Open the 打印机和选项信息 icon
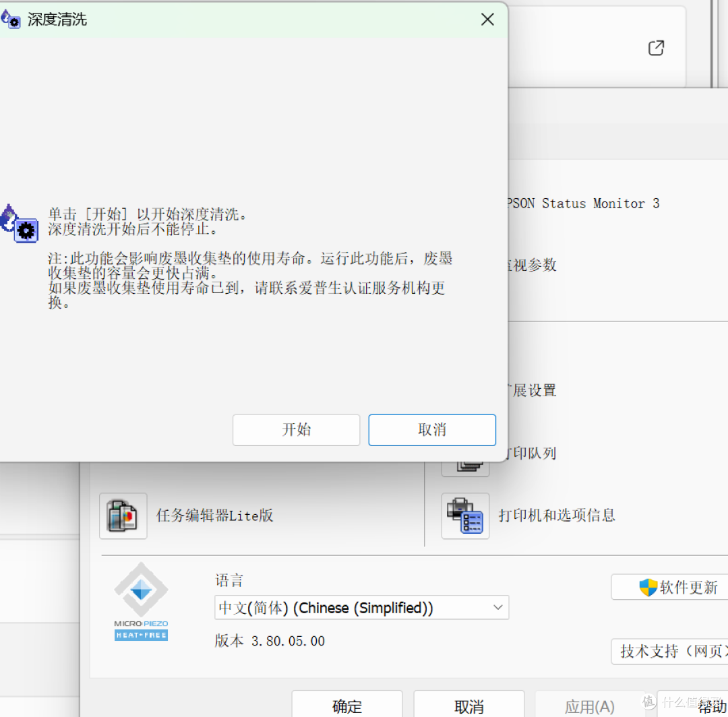728x717 pixels. click(465, 516)
